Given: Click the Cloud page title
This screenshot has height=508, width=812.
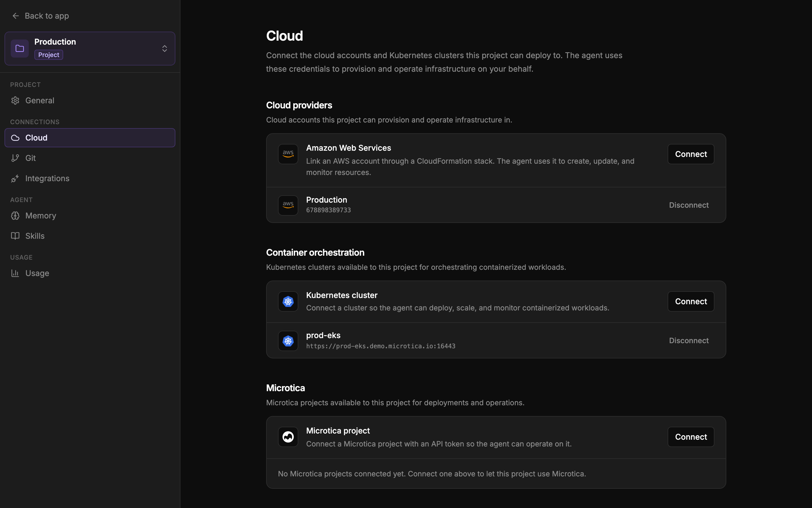Looking at the screenshot, I should coord(284,36).
